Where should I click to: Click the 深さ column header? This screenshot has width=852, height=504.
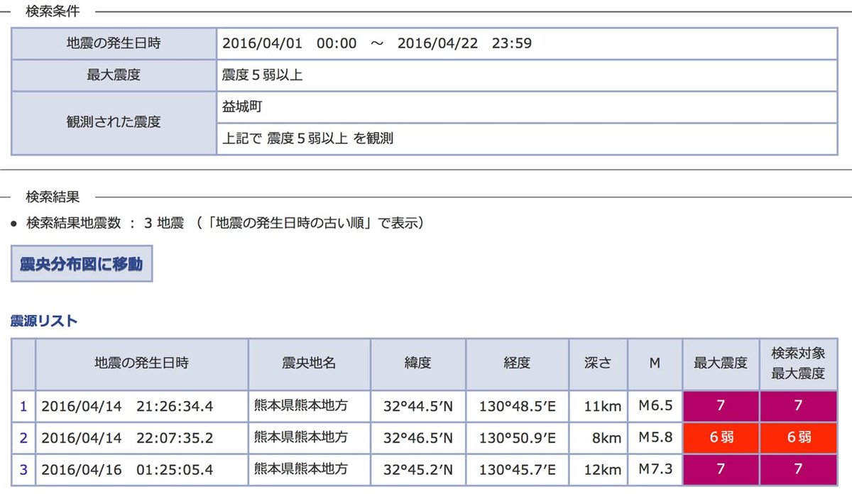(x=598, y=363)
